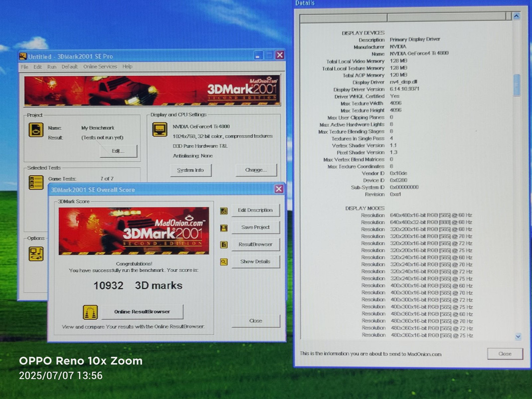Viewport: 532px width, 399px height.
Task: Click the 1024x768, 32 bit color settings text
Action: (x=222, y=136)
